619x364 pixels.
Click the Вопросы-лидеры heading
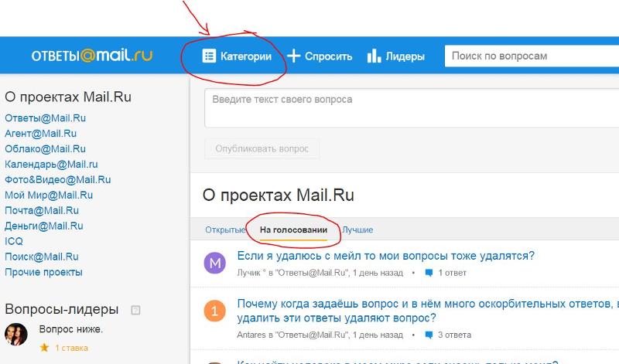pos(62,310)
